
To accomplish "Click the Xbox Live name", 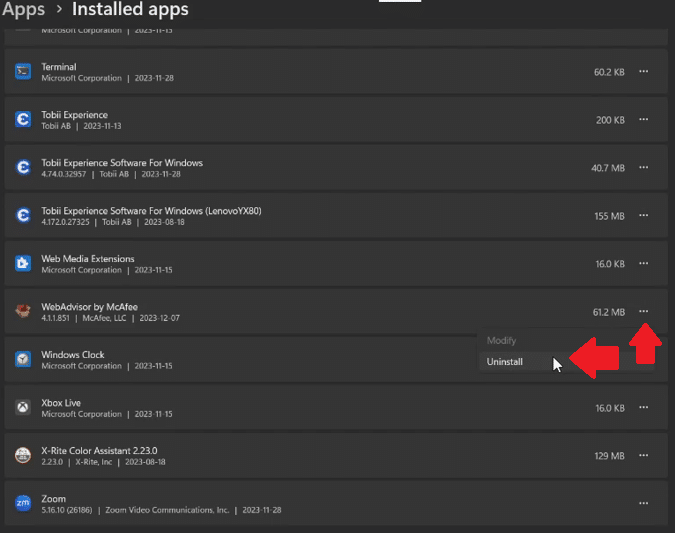I will coord(61,403).
